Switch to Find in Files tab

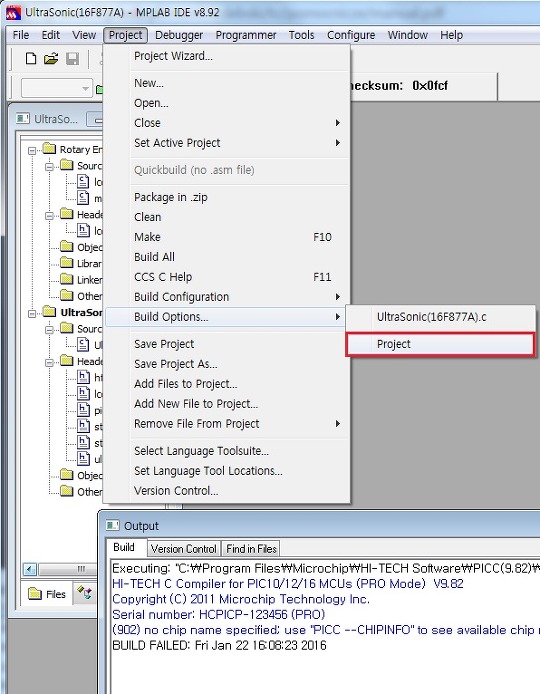click(x=251, y=549)
